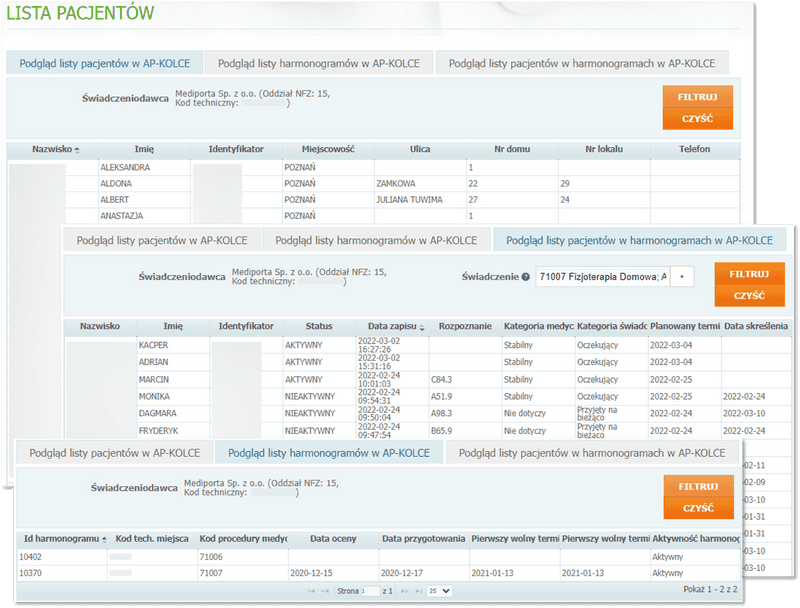Screen dimensions: 800x608
Task: Sort by Data przygotowania column header
Action: click(423, 539)
